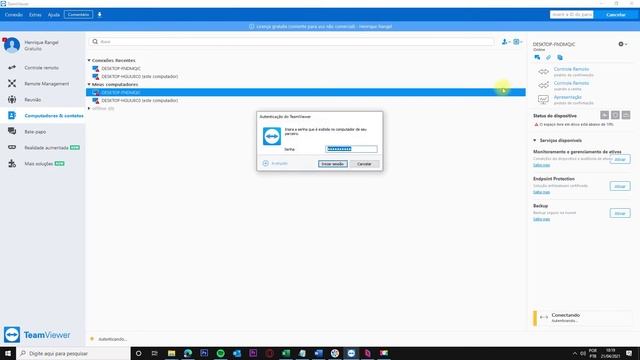Click the second gray Status do dispositivo icon
The height and width of the screenshot is (360, 640).
click(615, 115)
